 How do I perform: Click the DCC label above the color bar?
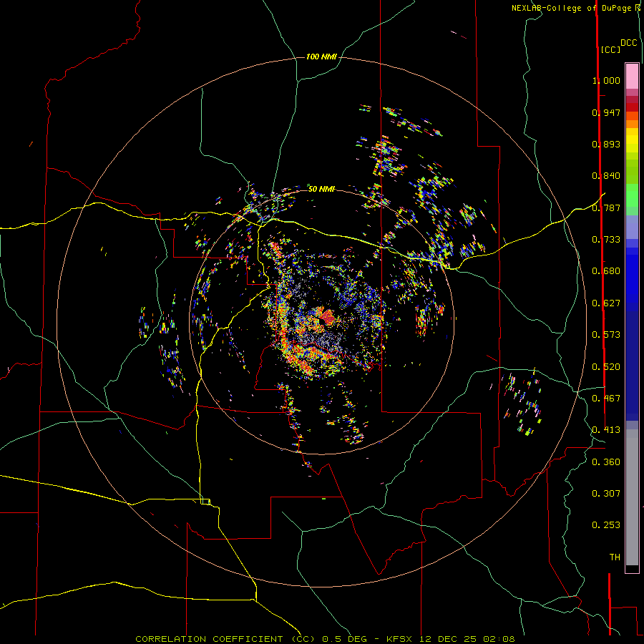point(629,43)
